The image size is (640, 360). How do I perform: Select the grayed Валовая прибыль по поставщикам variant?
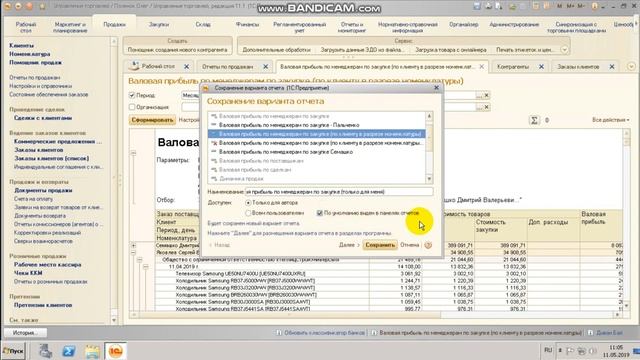point(317,161)
